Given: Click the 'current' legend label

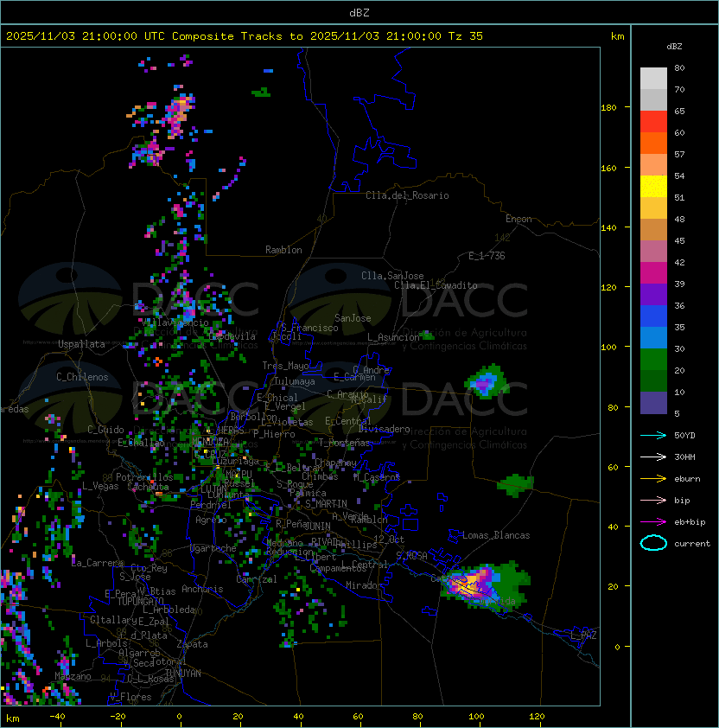Looking at the screenshot, I should (692, 544).
